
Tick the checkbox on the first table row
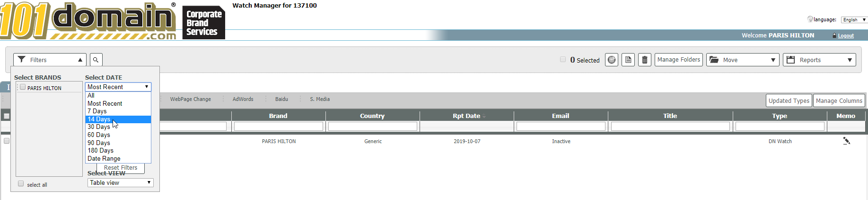pyautogui.click(x=7, y=141)
